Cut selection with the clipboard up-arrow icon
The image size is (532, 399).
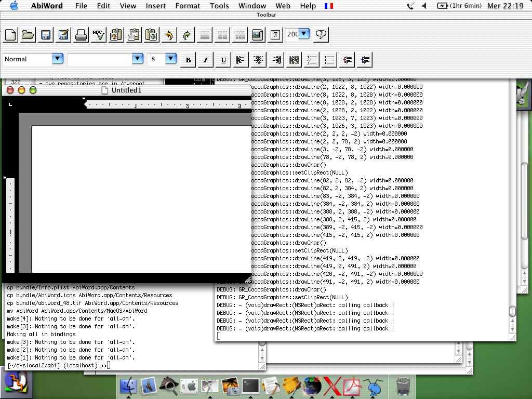(x=116, y=35)
